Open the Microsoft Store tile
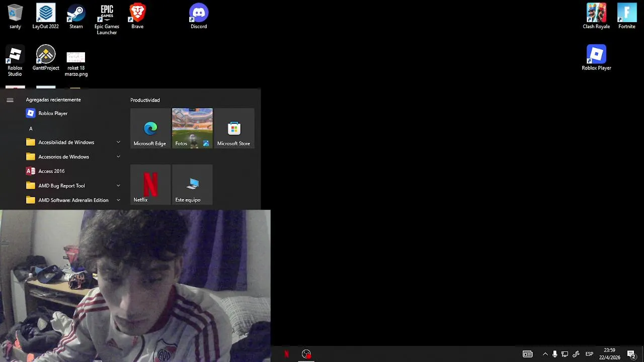The height and width of the screenshot is (362, 644). [234, 128]
